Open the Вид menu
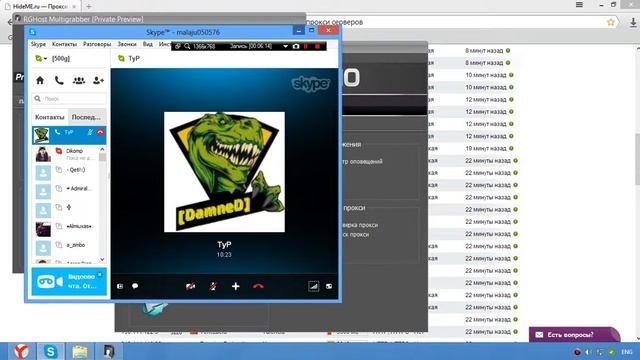The width and height of the screenshot is (640, 360). [148, 44]
